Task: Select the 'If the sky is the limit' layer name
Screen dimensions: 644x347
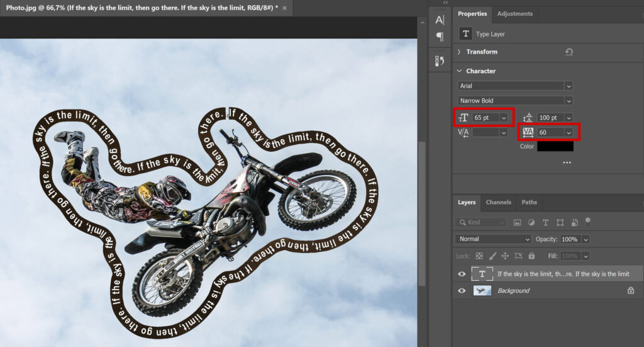Action: [563, 274]
